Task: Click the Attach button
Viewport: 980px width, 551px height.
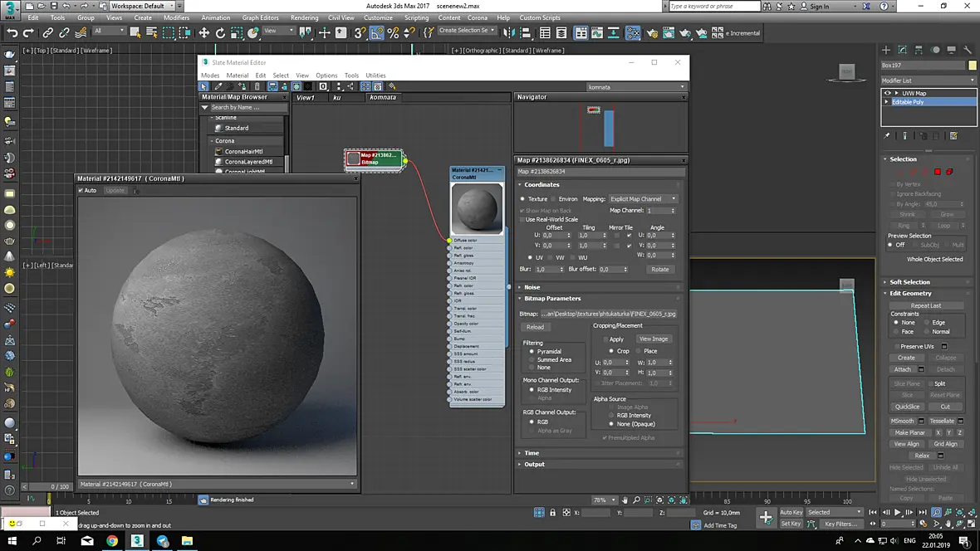Action: coord(902,369)
